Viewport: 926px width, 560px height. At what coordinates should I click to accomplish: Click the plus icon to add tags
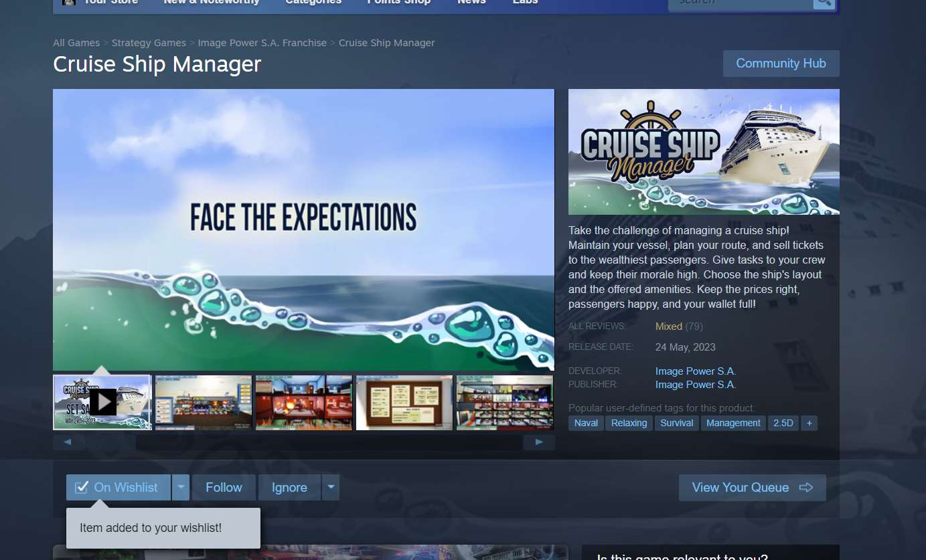[x=809, y=423]
